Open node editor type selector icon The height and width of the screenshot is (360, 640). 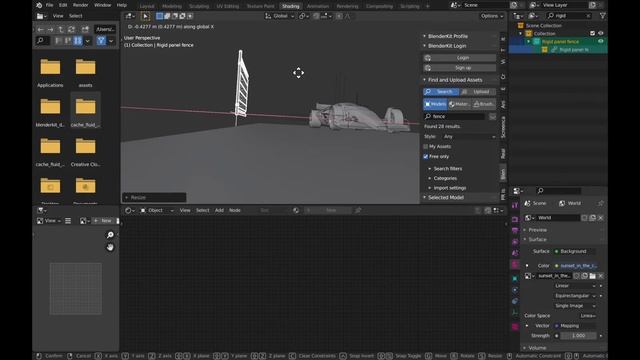pyautogui.click(x=130, y=210)
